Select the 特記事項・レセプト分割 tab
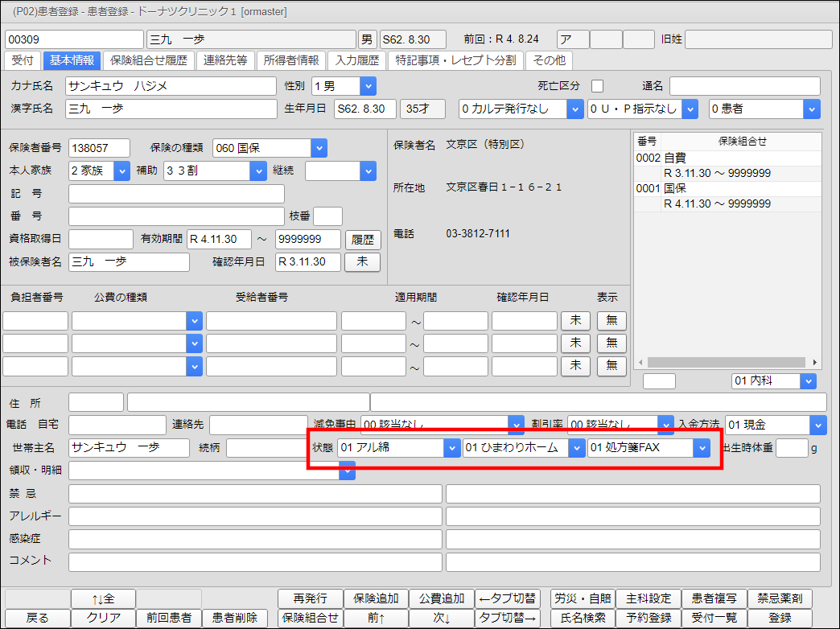 tap(455, 60)
